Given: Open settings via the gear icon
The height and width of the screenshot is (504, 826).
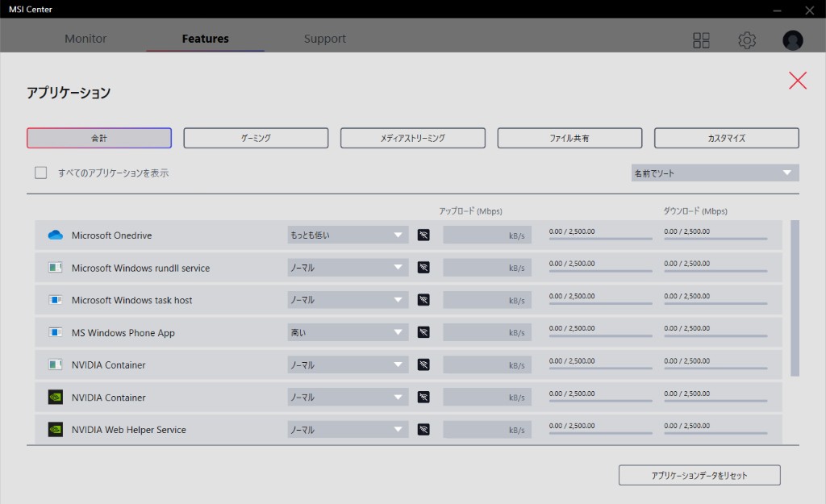Looking at the screenshot, I should pos(747,40).
